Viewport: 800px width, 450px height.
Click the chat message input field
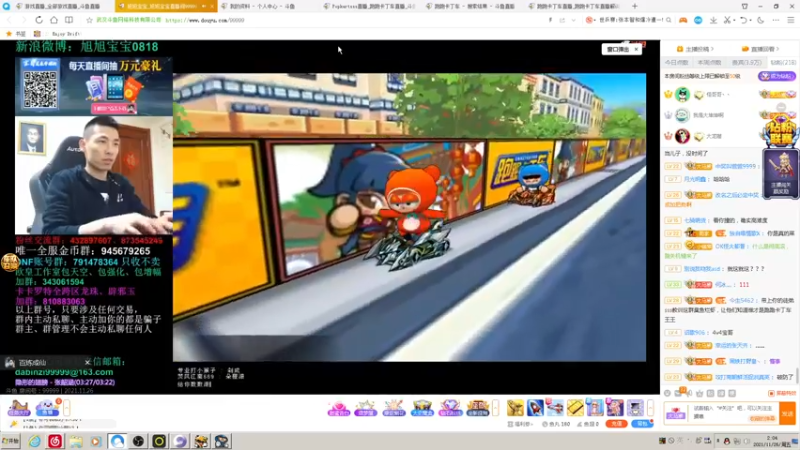coord(734,413)
